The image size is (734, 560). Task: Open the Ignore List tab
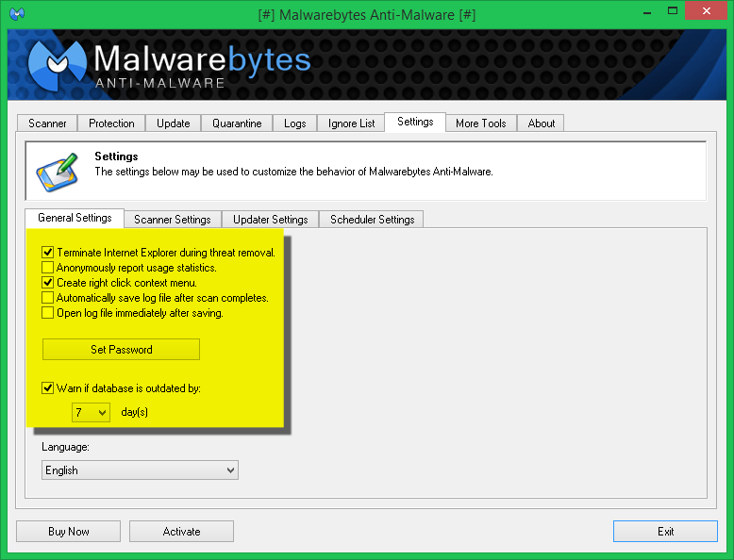(x=351, y=124)
